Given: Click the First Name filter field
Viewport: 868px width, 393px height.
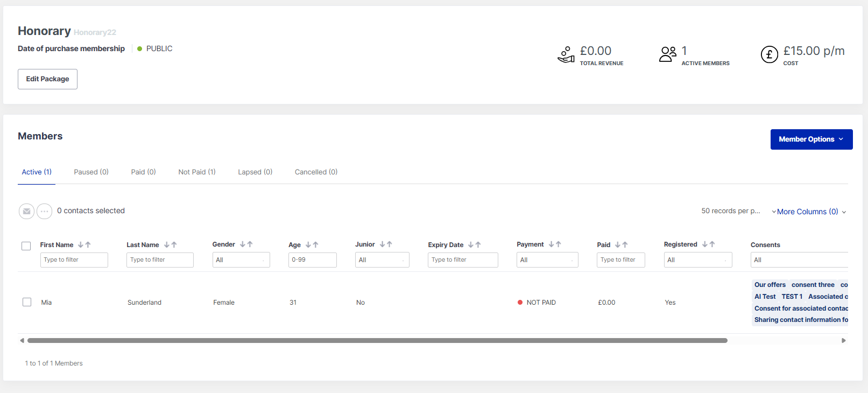Looking at the screenshot, I should click(x=74, y=260).
